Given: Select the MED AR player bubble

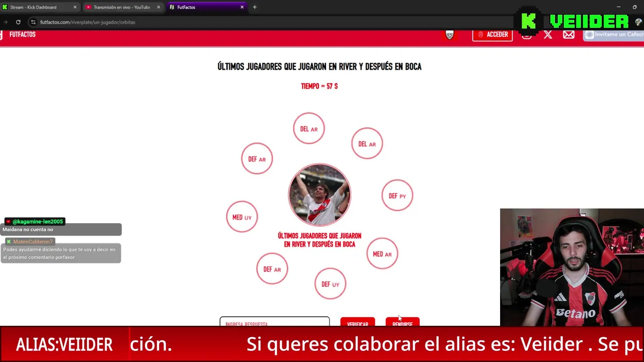Looking at the screenshot, I should tap(382, 254).
